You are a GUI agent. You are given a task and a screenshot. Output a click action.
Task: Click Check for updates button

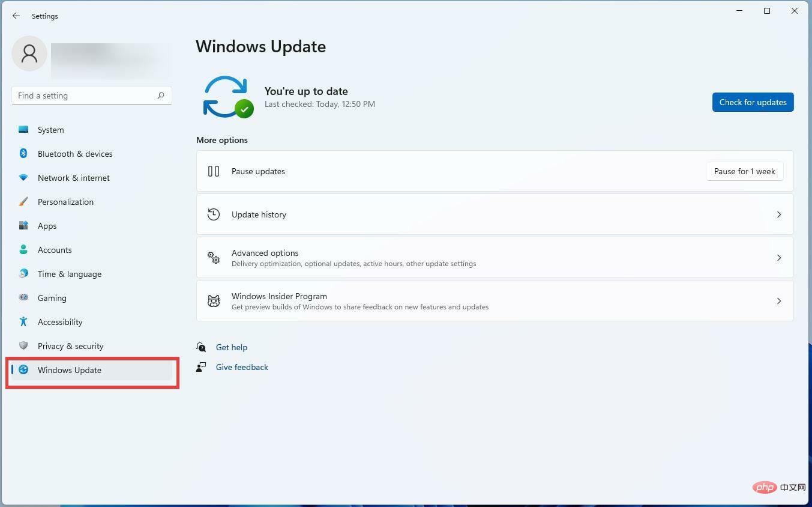[x=753, y=102]
